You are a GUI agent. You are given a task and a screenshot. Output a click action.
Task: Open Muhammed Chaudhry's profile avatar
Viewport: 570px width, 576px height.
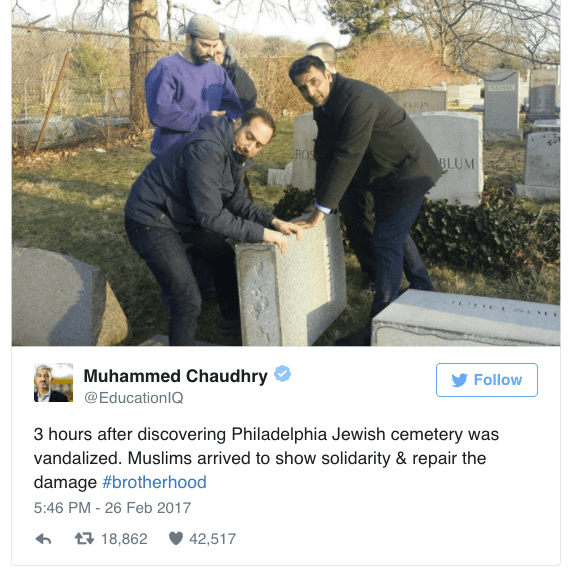(54, 383)
